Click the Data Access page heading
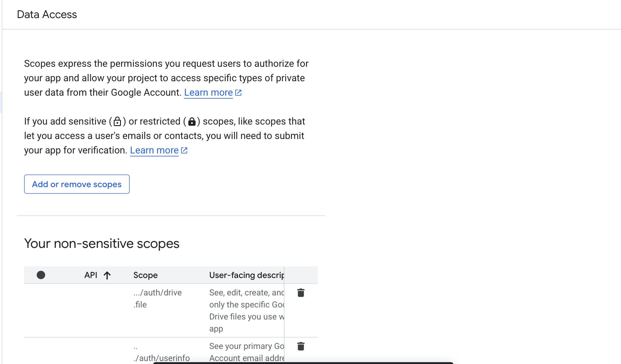 47,14
